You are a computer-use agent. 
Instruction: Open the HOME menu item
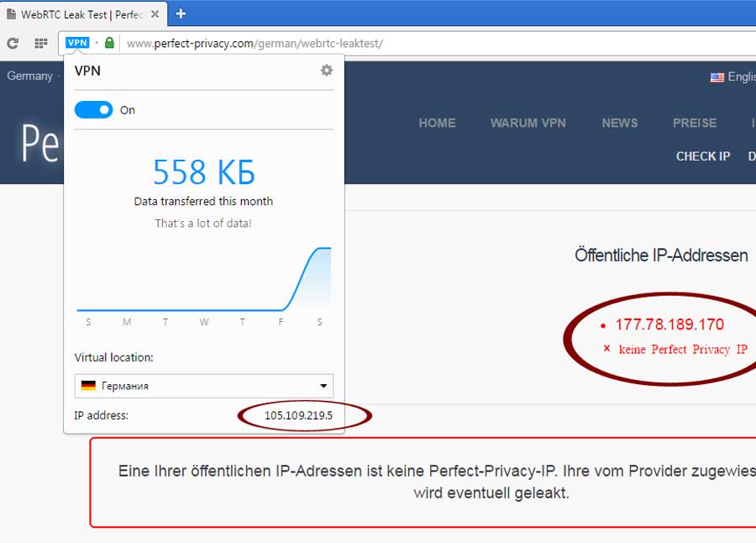[x=438, y=123]
